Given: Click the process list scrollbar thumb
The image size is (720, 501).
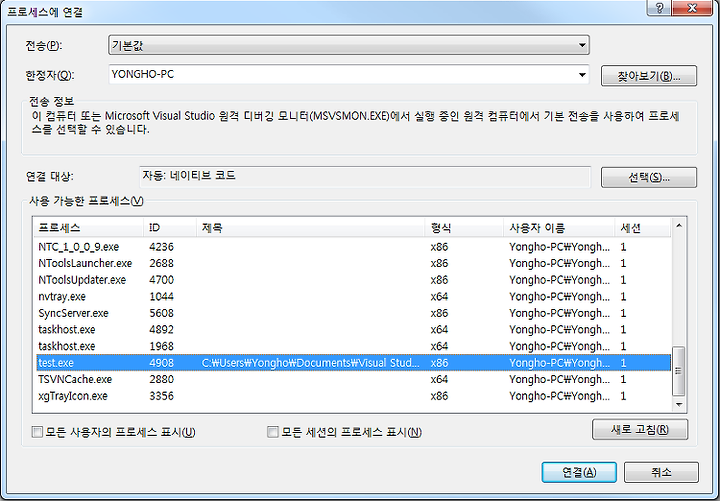Looking at the screenshot, I should 679,371.
